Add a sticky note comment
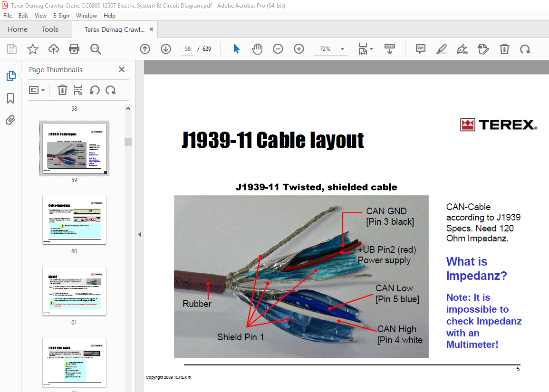The image size is (549, 392). click(x=421, y=49)
